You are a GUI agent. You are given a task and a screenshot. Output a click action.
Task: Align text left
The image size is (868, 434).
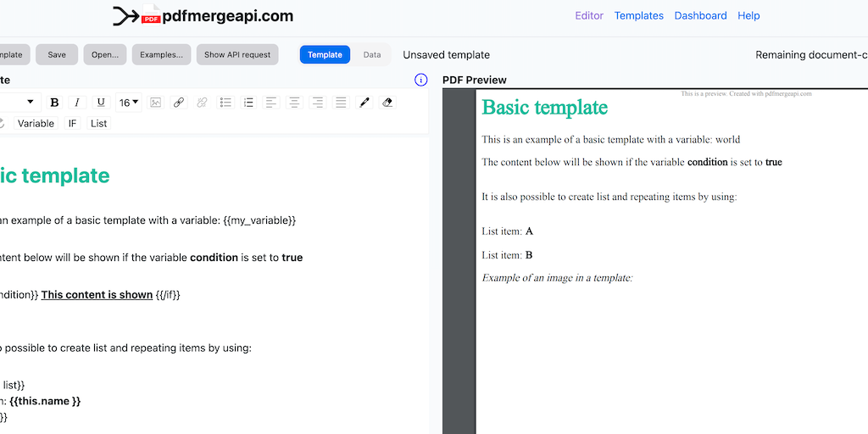[271, 103]
